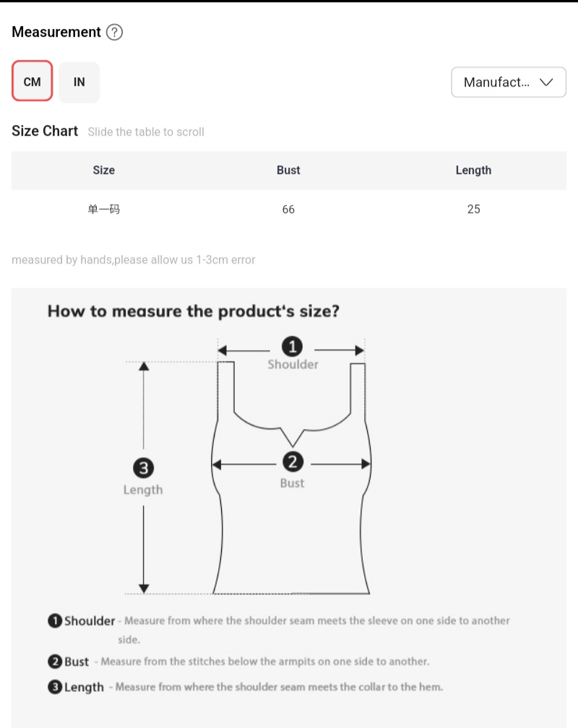Click the Length legend bullet icon

tap(55, 688)
